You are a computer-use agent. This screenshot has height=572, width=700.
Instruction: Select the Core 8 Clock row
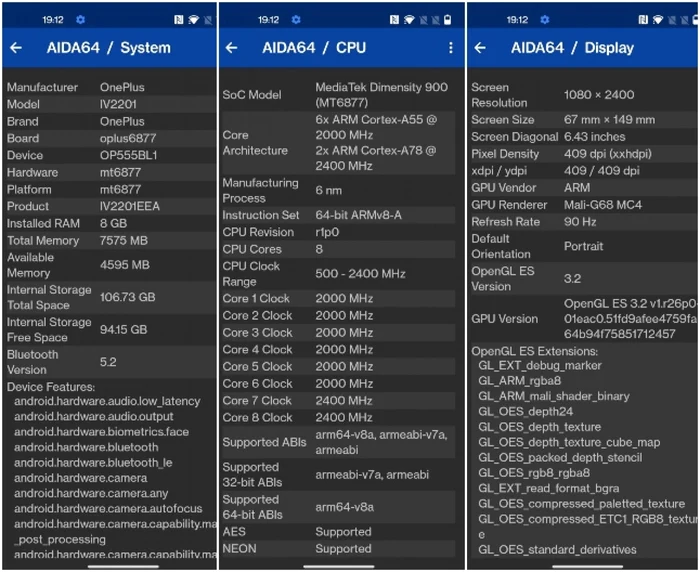pyautogui.click(x=338, y=418)
